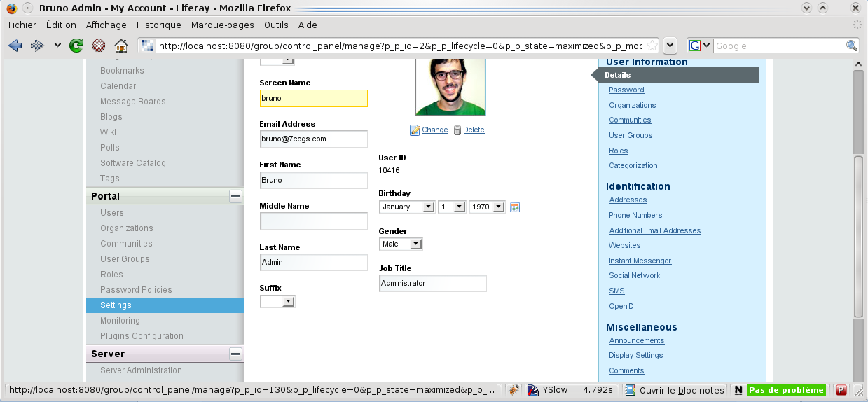The image size is (868, 402).
Task: Open the Phone Numbers link
Action: click(x=635, y=215)
